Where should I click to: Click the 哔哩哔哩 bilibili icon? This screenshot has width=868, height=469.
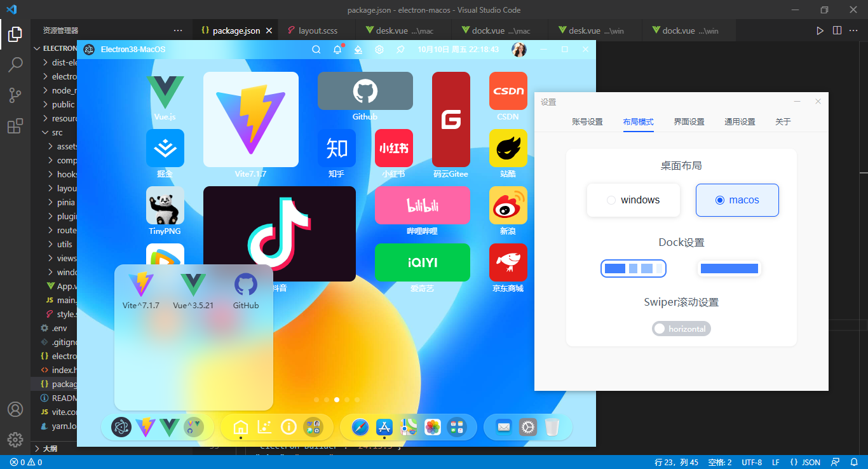click(x=422, y=205)
